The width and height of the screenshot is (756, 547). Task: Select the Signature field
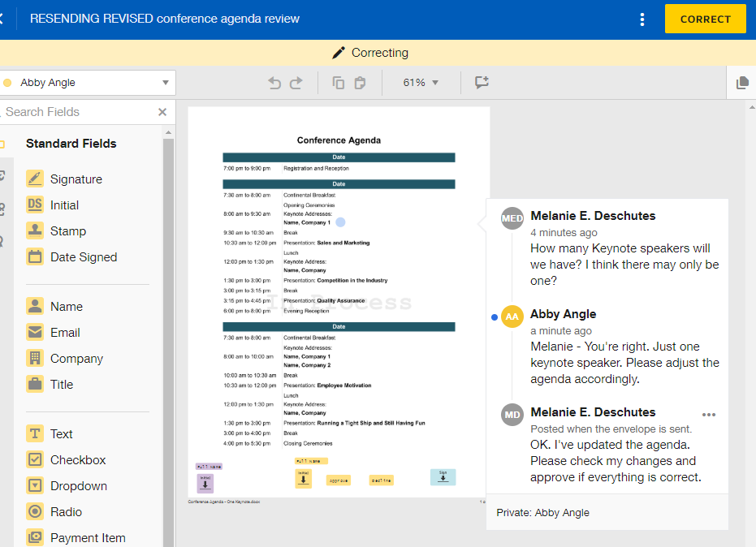[x=76, y=179]
